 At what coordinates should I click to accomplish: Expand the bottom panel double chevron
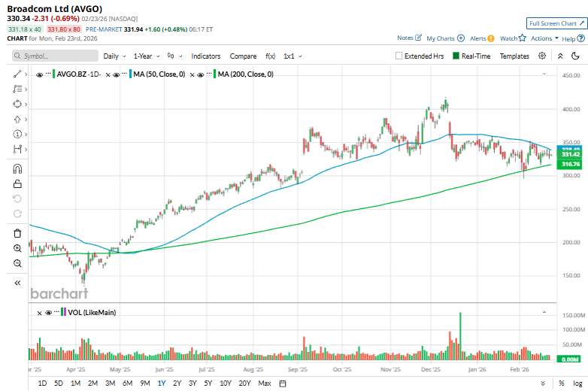click(x=543, y=383)
